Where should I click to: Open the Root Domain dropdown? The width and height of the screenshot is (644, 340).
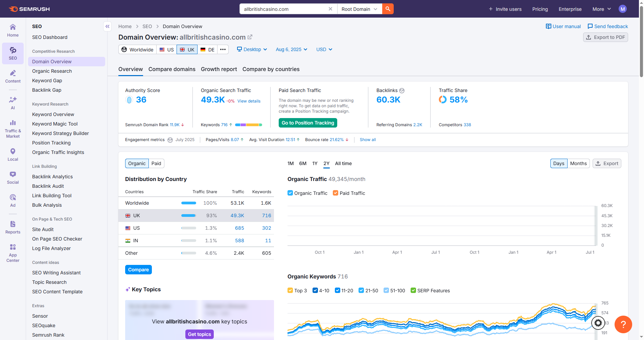[359, 9]
